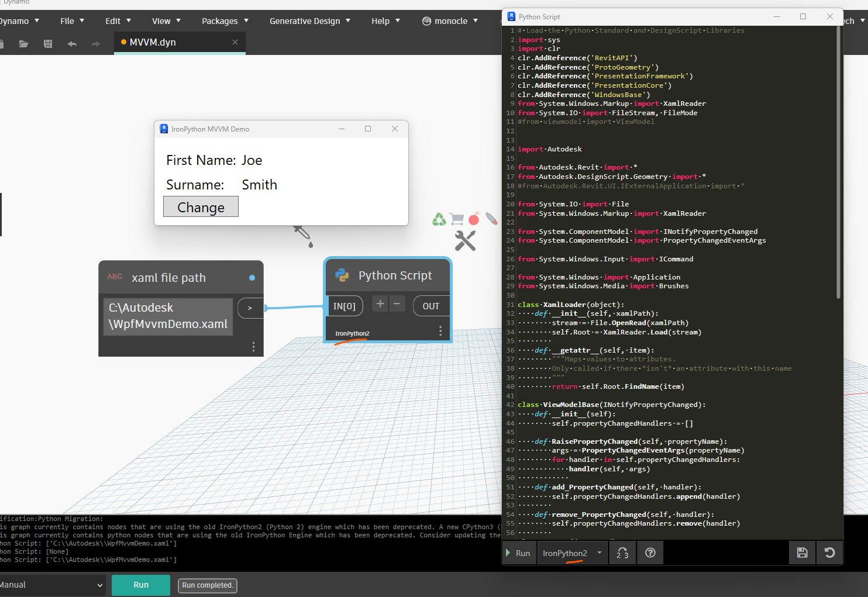This screenshot has height=597, width=868.
Task: Open the Manual run mode dropdown
Action: coord(51,585)
